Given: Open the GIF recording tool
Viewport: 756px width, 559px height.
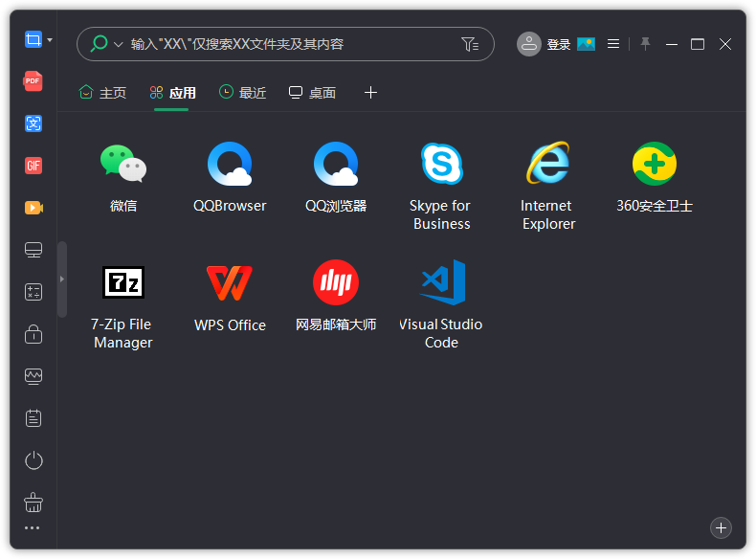Looking at the screenshot, I should pyautogui.click(x=33, y=166).
